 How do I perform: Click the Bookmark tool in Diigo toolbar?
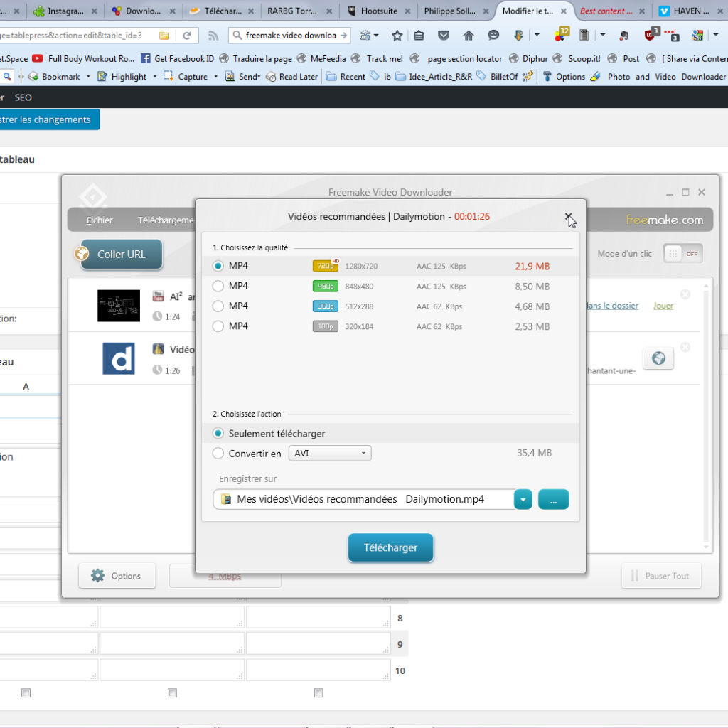click(x=54, y=77)
